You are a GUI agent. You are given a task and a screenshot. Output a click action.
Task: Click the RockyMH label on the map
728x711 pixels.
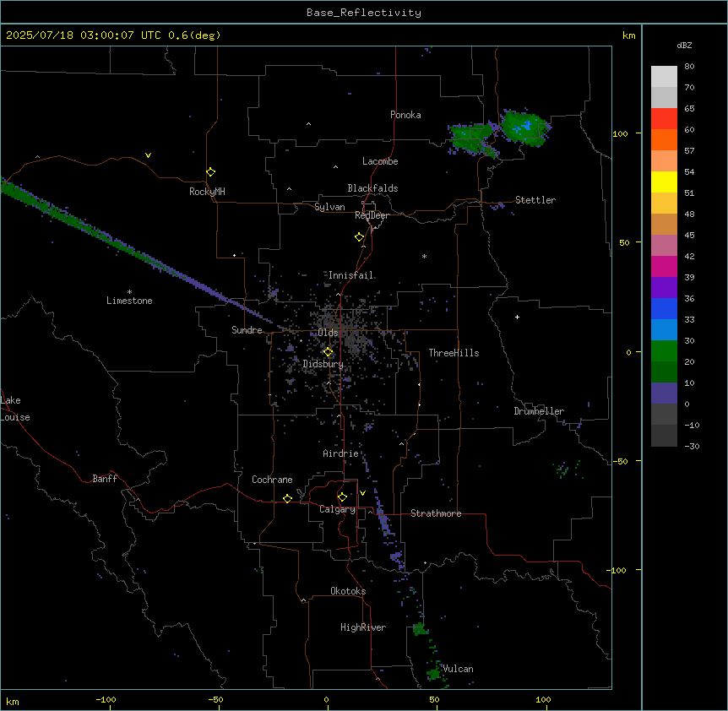point(207,192)
